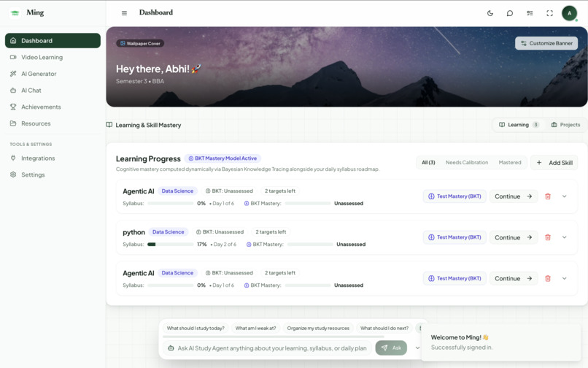Choose 'What am I weak at?' suggestion
This screenshot has height=368, width=588.
point(255,328)
